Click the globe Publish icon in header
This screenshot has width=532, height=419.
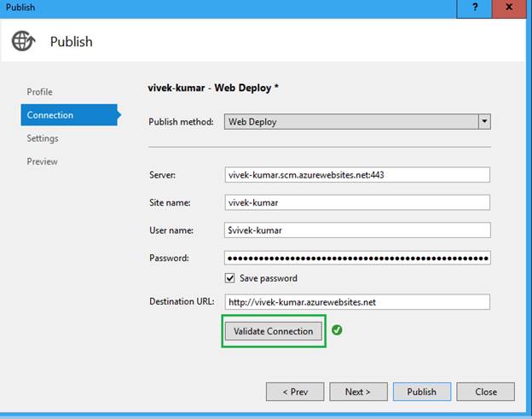point(23,41)
